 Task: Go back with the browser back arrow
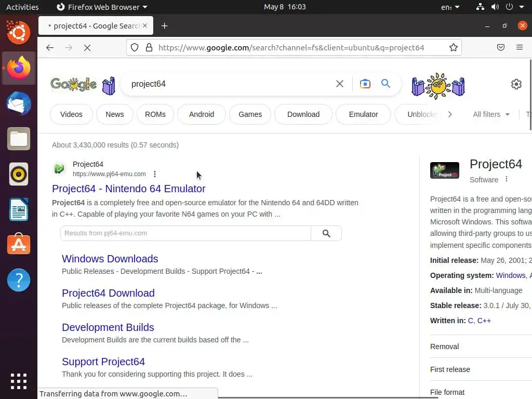tap(50, 48)
